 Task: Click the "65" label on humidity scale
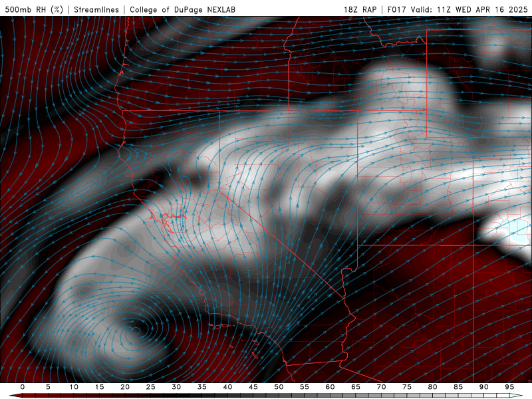coord(356,387)
